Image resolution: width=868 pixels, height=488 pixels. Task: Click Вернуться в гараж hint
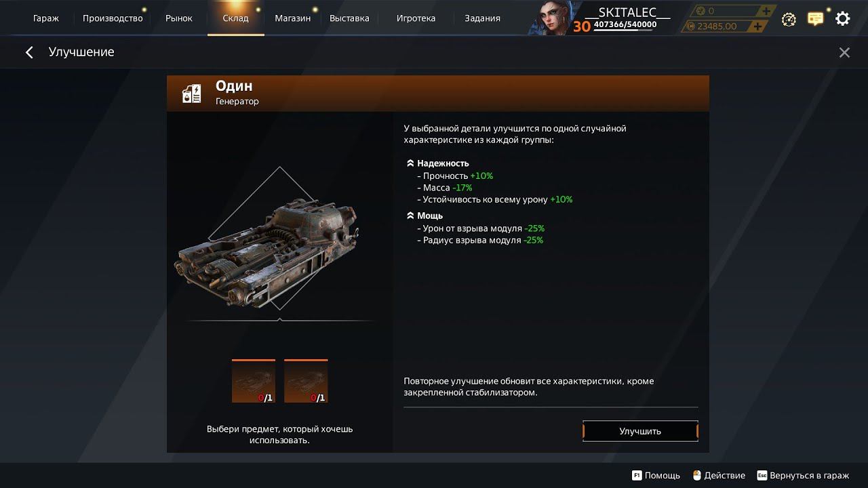click(x=803, y=476)
